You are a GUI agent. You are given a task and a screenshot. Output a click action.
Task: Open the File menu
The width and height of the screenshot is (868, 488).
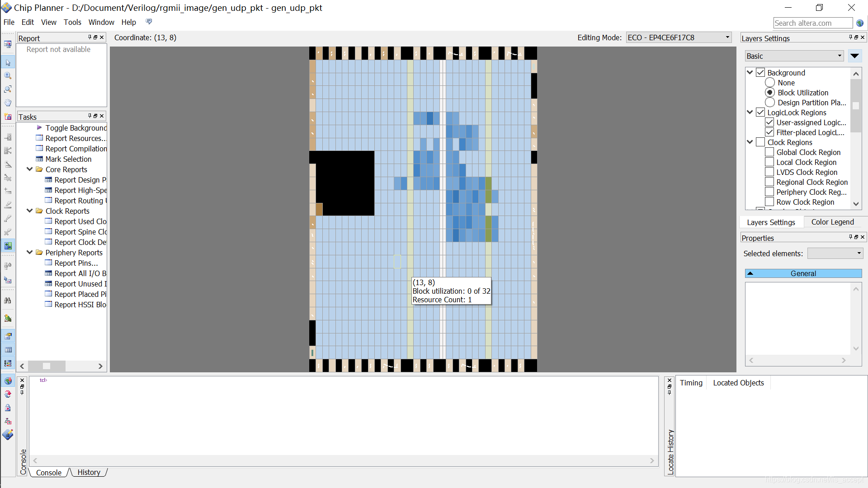pyautogui.click(x=9, y=22)
